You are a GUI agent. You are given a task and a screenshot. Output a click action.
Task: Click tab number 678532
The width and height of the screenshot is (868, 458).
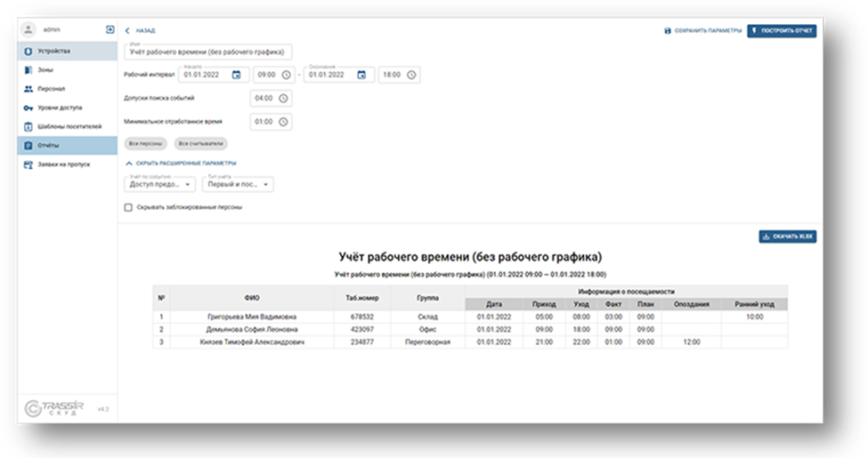pyautogui.click(x=362, y=317)
